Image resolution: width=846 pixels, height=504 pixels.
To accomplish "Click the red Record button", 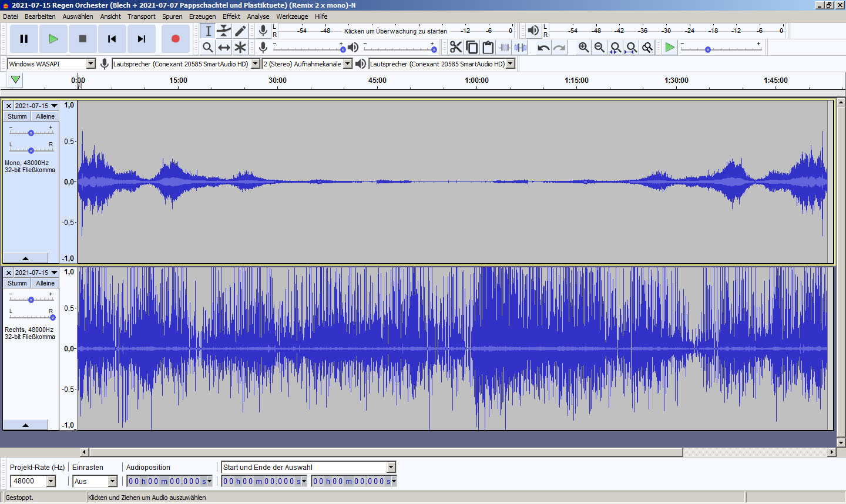I will coord(175,39).
